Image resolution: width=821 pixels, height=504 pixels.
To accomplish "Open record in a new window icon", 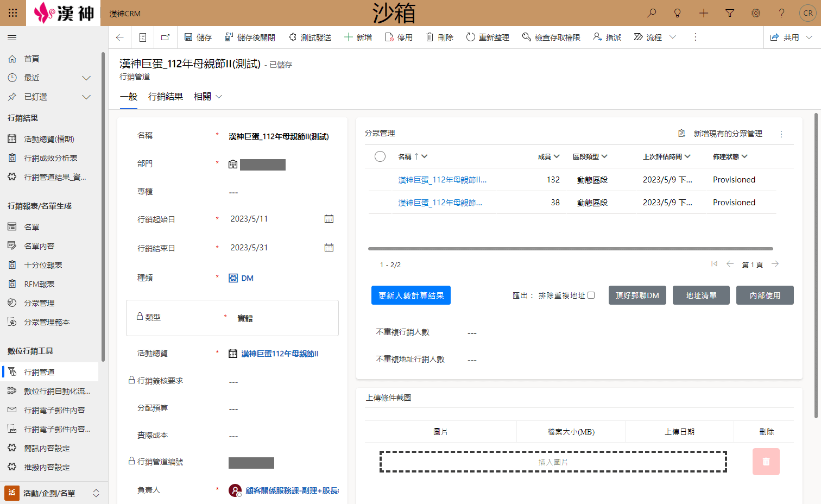I will 166,37.
